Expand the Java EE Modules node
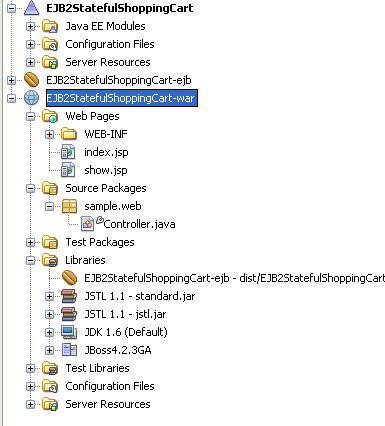Screen dimensions: 385x426 30,26
